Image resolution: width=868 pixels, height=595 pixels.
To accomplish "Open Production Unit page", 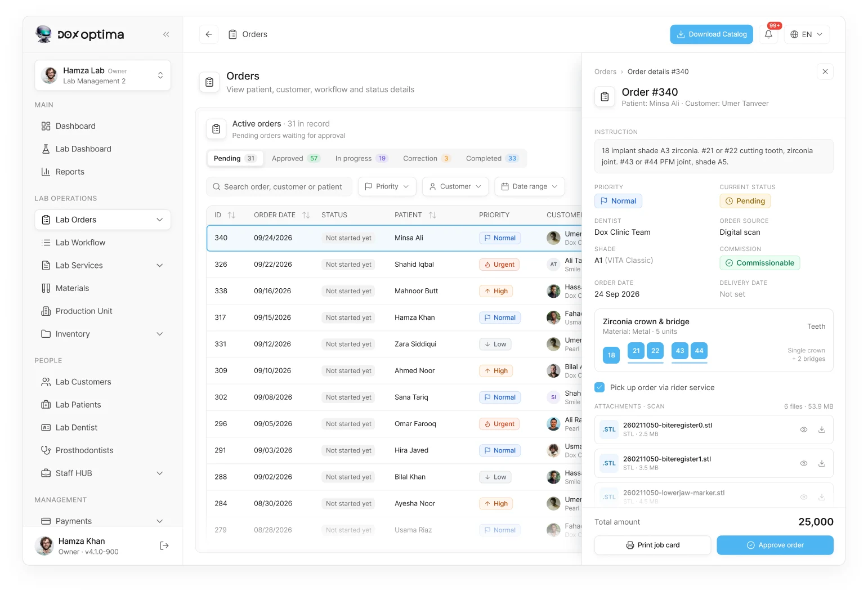I will pyautogui.click(x=102, y=311).
